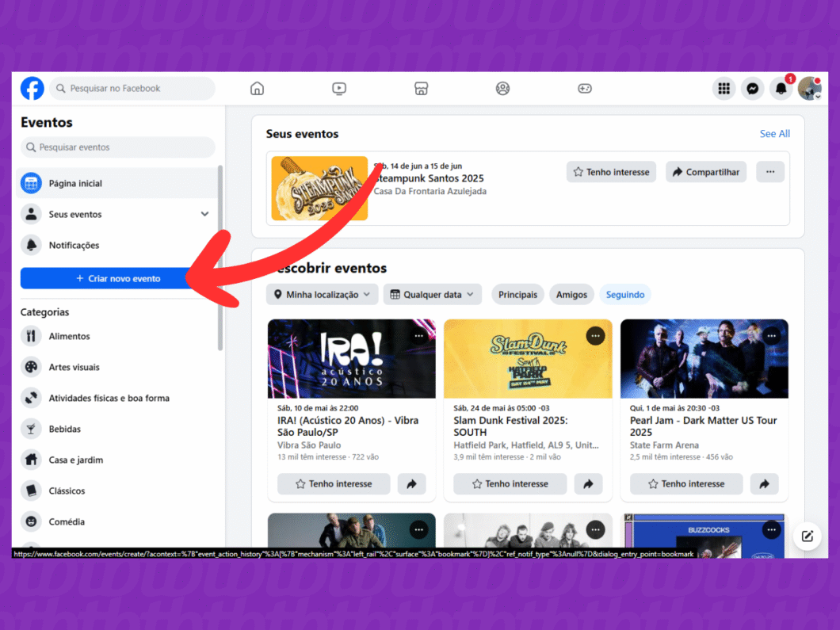Viewport: 840px width, 630px height.
Task: Click the Bebidas cocktail glass icon
Action: coord(31,429)
